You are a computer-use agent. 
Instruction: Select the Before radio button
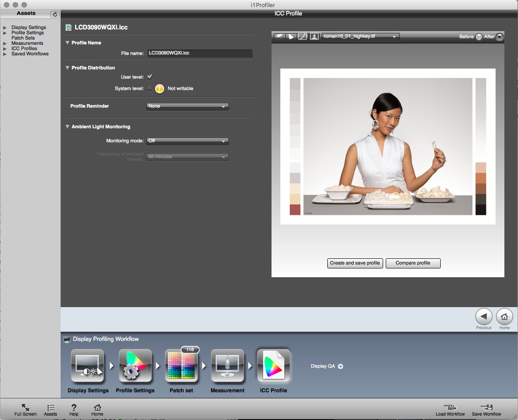[x=478, y=37]
